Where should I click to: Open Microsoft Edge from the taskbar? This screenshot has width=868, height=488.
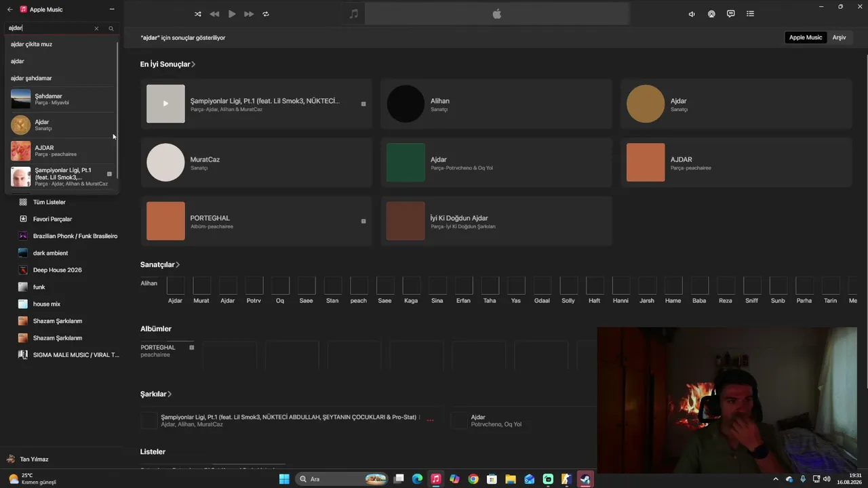click(x=418, y=479)
